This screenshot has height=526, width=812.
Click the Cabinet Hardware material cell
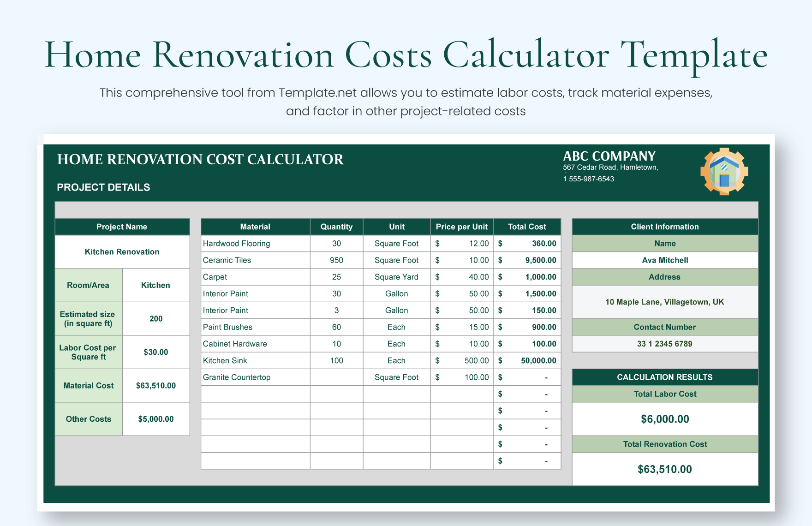256,344
